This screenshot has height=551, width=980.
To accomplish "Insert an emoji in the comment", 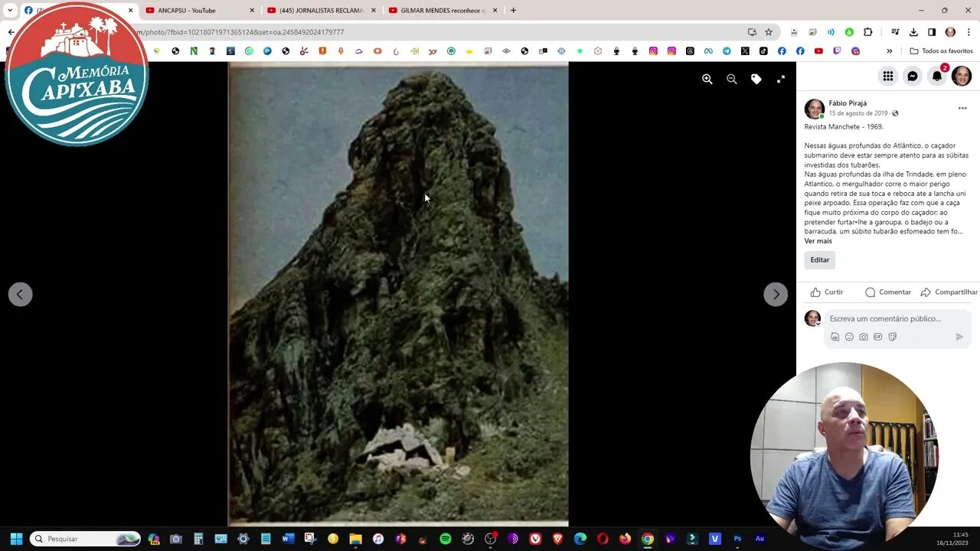I will (849, 337).
